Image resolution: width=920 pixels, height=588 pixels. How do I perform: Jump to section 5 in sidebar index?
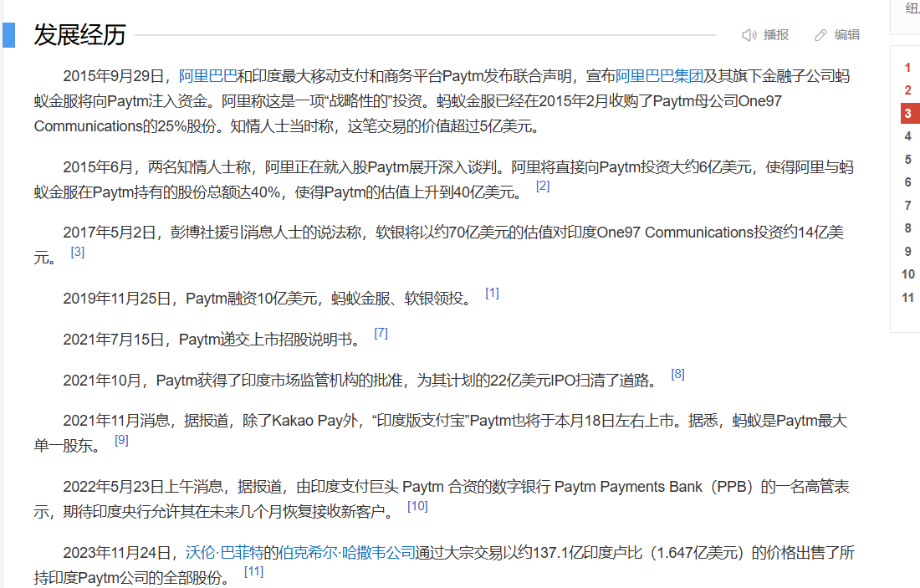tap(907, 160)
